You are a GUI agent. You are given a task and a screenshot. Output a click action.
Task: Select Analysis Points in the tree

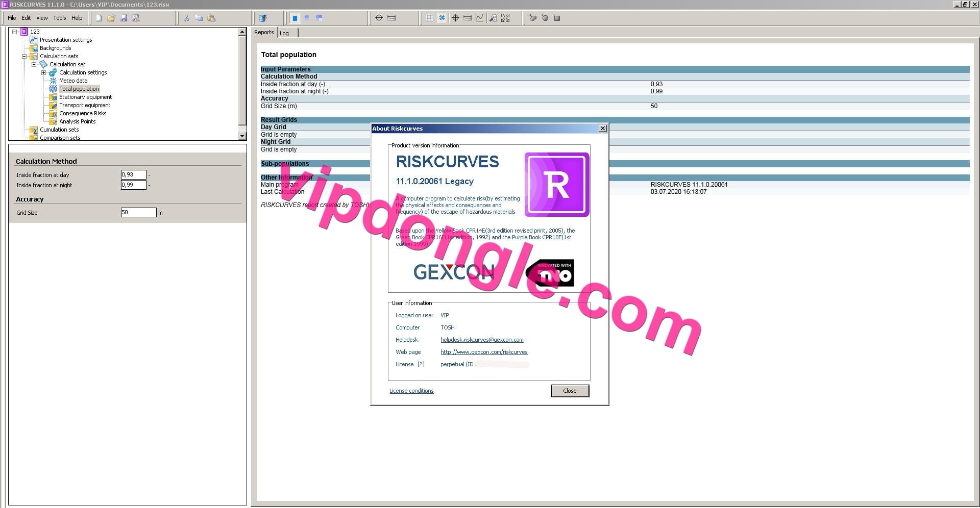[x=78, y=121]
